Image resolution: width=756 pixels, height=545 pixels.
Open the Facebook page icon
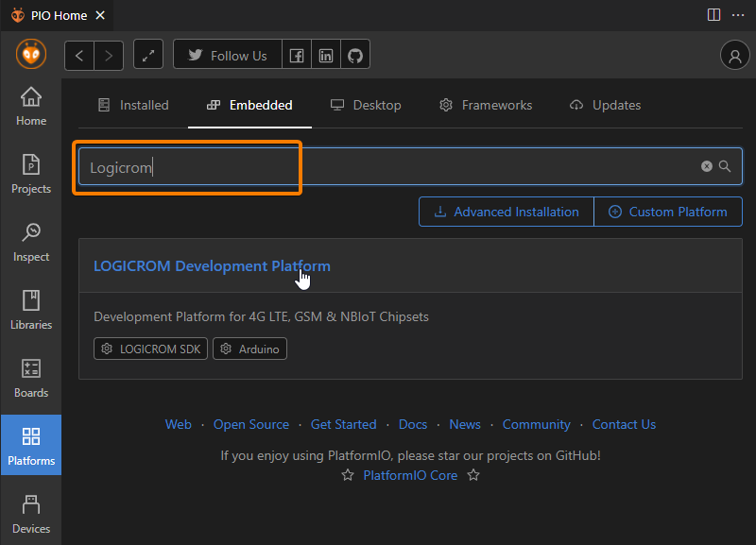[297, 56]
